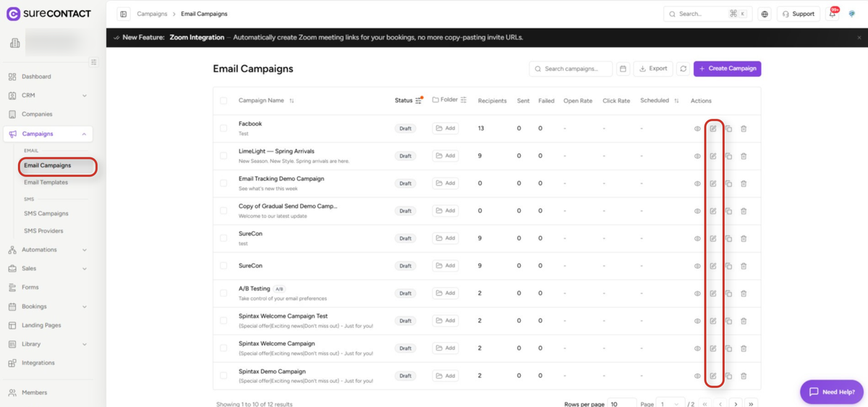Edit the Copy of Gradual Send Demo campaign

712,211
